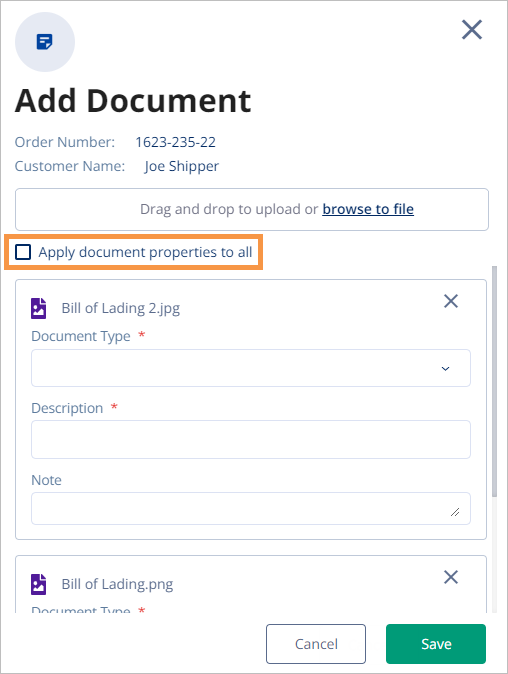The image size is (508, 674).
Task: Click the Note text area for Bill of Lading 2.jpg
Action: [x=251, y=509]
